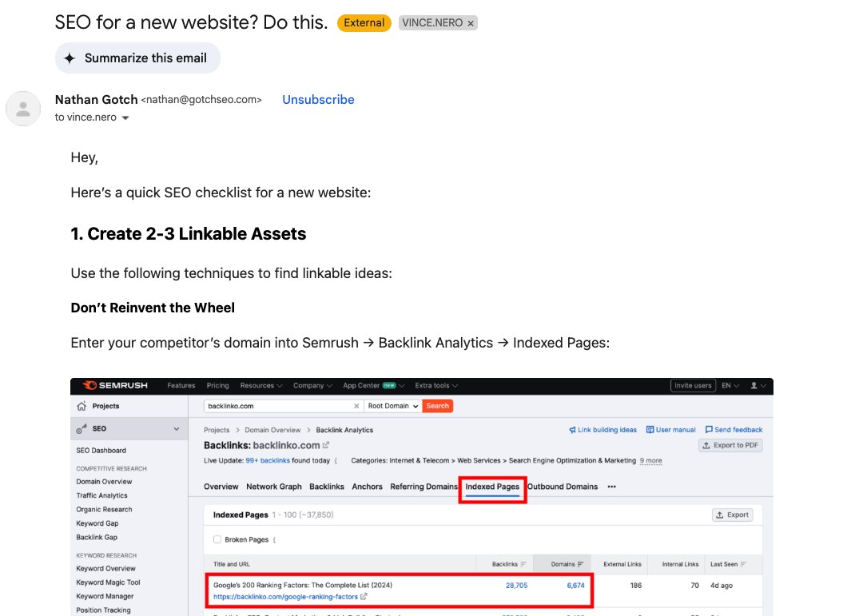This screenshot has width=859, height=616.
Task: Click the Export button in Indexed Pages
Action: point(733,515)
